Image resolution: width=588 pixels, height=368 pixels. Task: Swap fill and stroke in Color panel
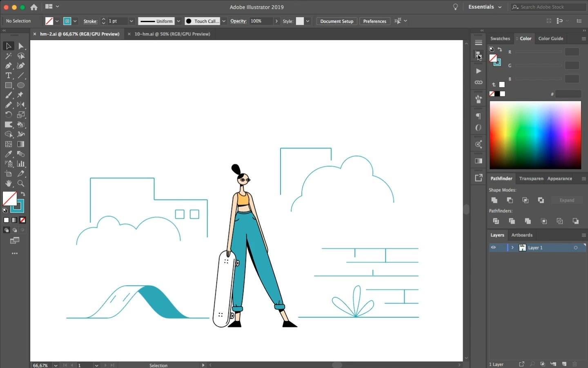pyautogui.click(x=500, y=49)
